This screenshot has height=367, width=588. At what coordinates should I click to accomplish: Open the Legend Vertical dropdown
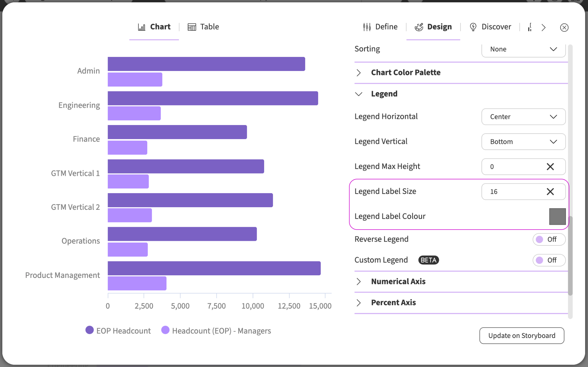(x=523, y=142)
